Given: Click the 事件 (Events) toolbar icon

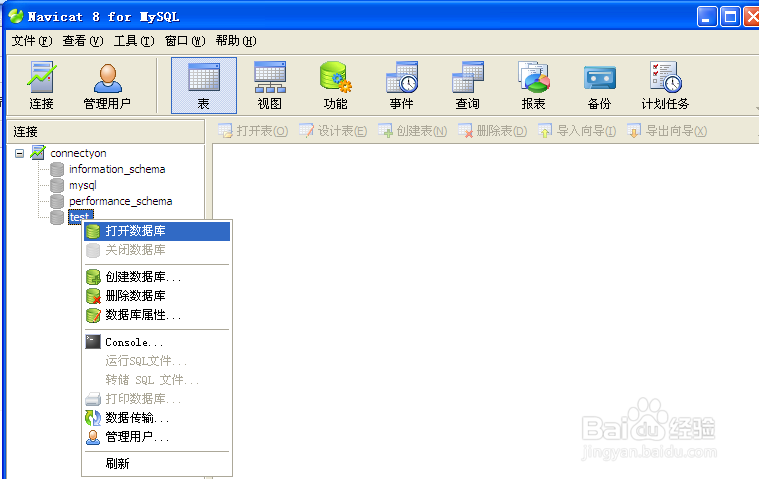Looking at the screenshot, I should click(x=401, y=86).
